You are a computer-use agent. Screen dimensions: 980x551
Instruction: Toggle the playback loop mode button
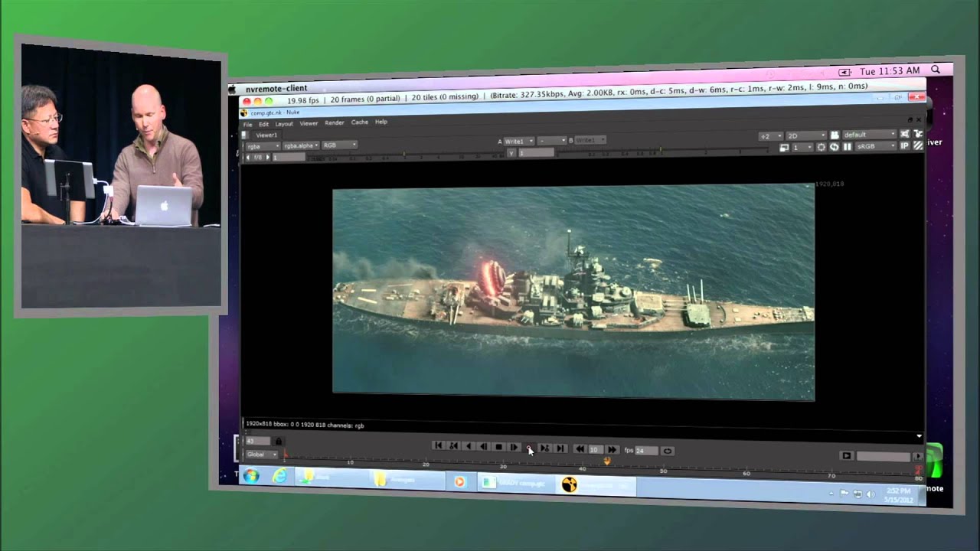(x=667, y=451)
